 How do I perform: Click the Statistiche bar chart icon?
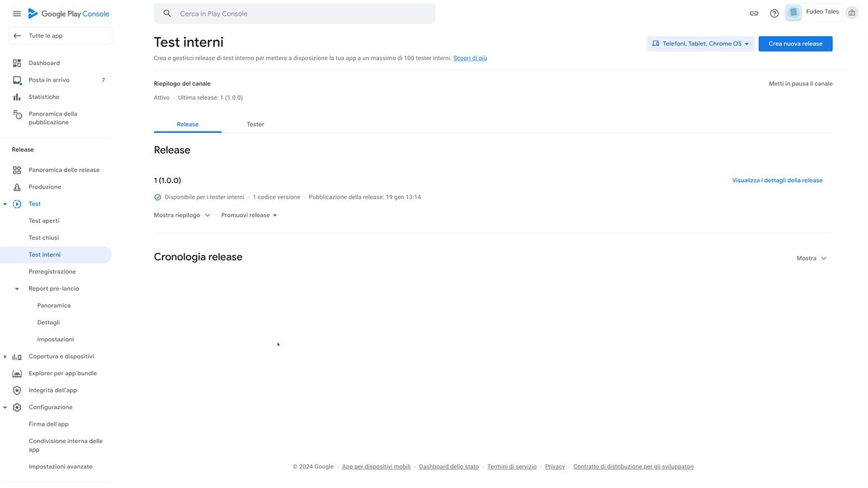(17, 97)
